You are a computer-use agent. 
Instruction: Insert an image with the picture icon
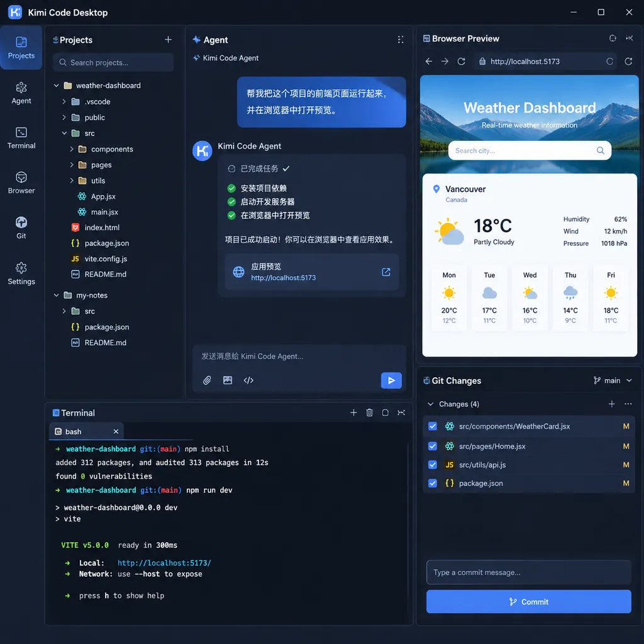[x=228, y=380]
